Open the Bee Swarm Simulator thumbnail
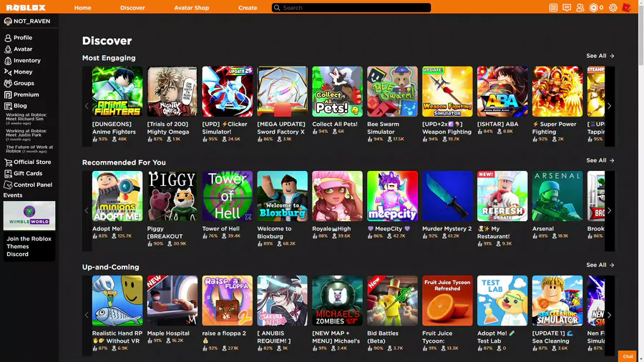Viewport: 644px width, 362px height. (393, 92)
